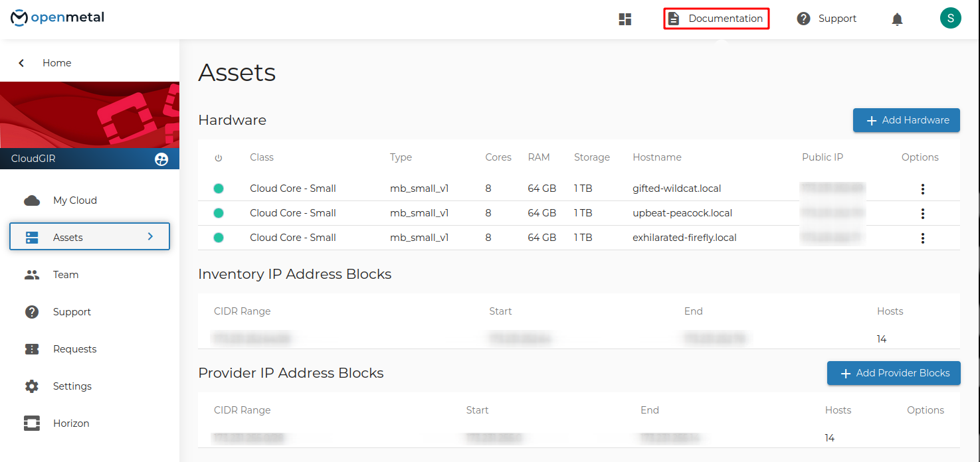Open the green account avatar menu
This screenshot has width=980, height=462.
click(x=950, y=18)
